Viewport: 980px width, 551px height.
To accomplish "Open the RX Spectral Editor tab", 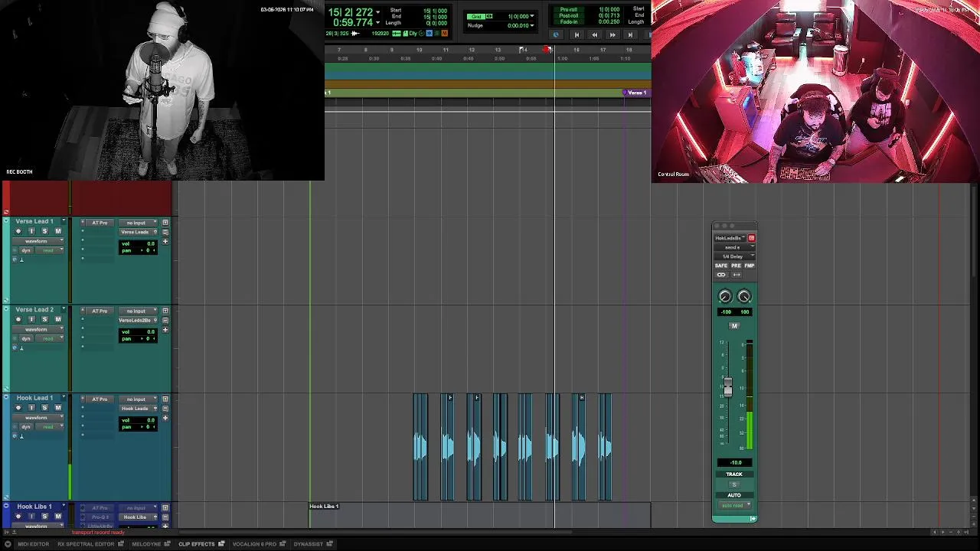I will click(x=90, y=544).
